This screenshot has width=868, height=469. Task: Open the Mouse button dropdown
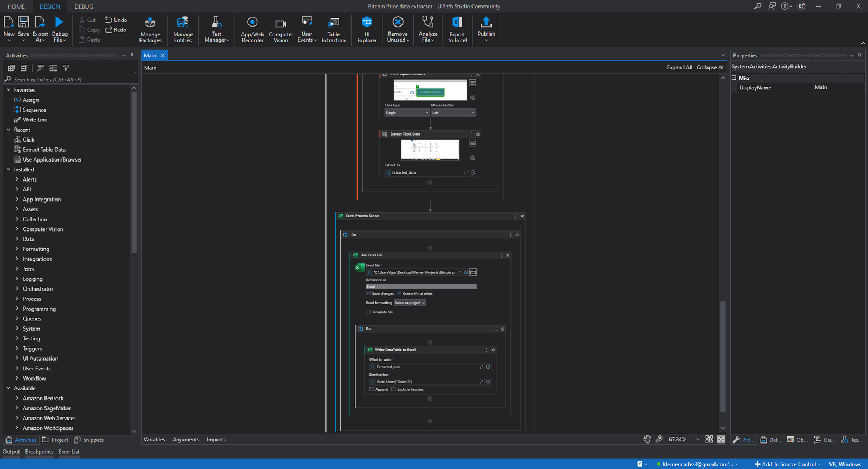point(453,113)
